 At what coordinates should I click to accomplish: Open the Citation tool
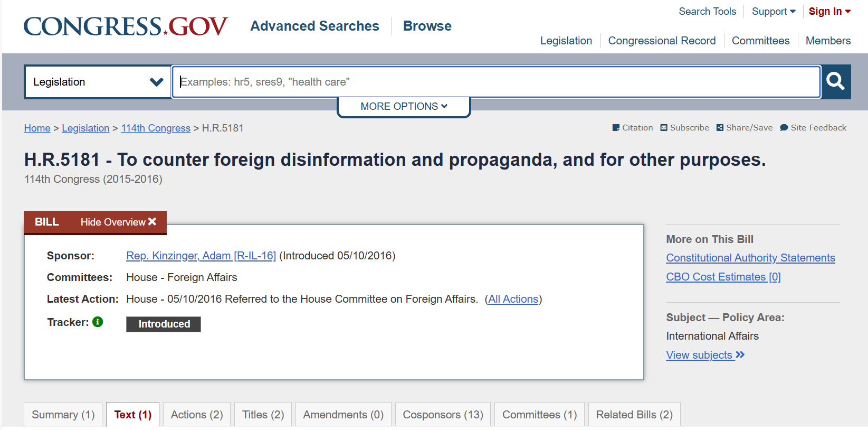[x=633, y=128]
